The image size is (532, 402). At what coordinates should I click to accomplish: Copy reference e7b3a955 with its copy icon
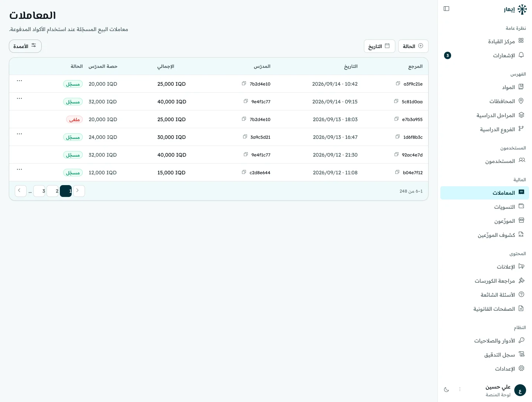click(x=396, y=119)
